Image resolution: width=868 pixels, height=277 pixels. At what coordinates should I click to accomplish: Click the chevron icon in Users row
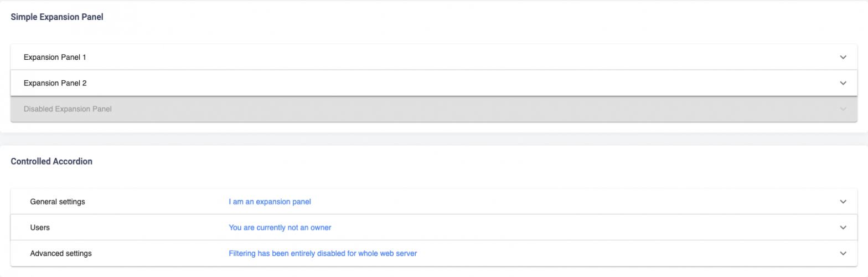pyautogui.click(x=843, y=227)
